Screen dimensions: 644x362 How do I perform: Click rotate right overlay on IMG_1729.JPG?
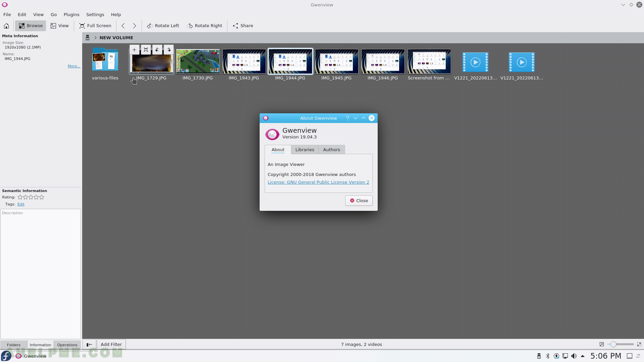tap(169, 50)
